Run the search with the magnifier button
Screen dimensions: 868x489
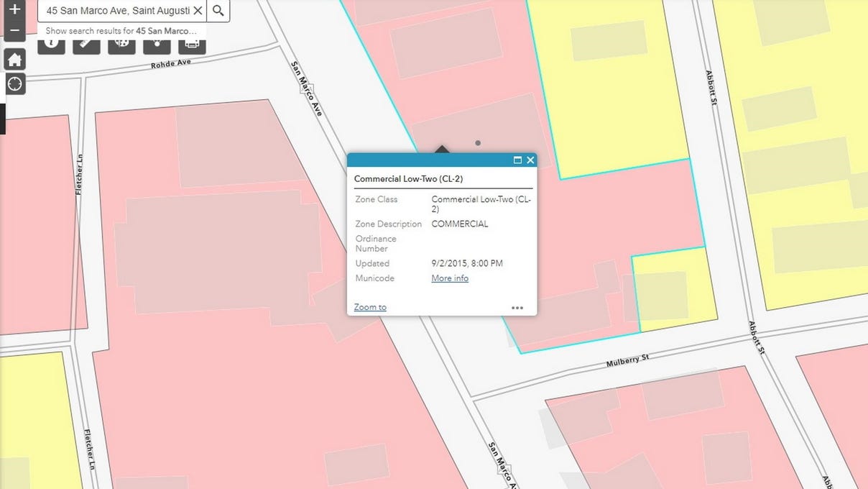pos(218,11)
